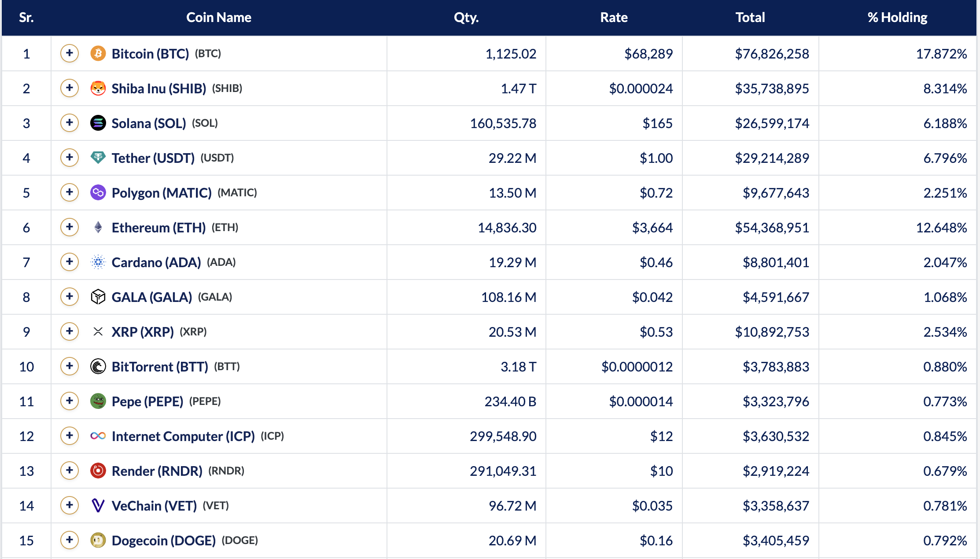Open the Render (RNDR) coin link

coord(157,471)
